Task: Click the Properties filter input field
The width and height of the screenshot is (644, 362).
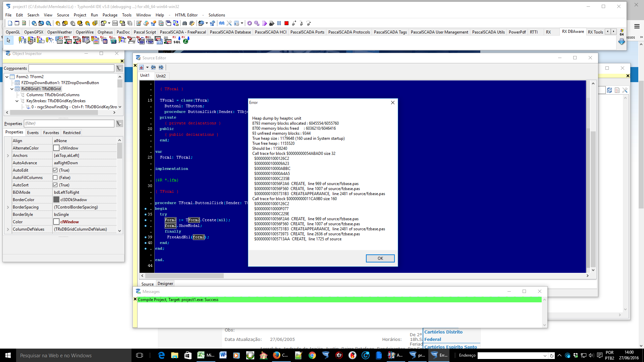Action: 69,123
